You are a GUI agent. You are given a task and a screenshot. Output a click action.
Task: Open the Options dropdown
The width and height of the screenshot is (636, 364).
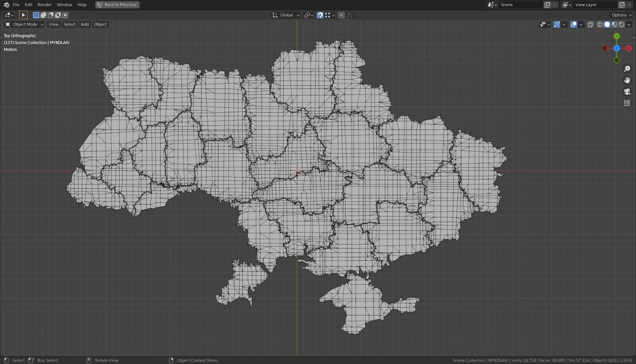[x=622, y=15]
